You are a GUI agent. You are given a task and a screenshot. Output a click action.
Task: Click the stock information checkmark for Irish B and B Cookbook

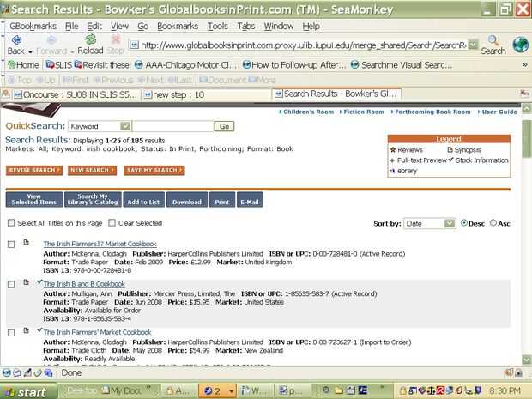click(x=39, y=281)
